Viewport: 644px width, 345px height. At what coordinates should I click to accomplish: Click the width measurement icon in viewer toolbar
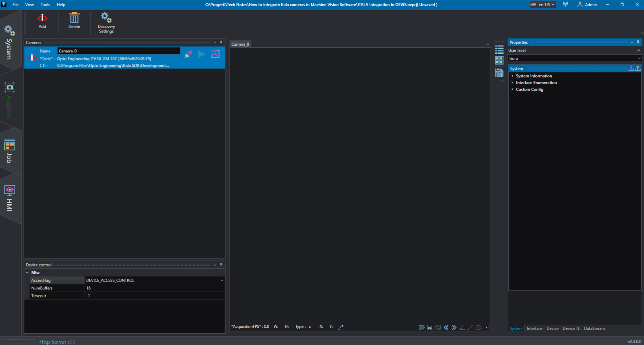(422, 328)
